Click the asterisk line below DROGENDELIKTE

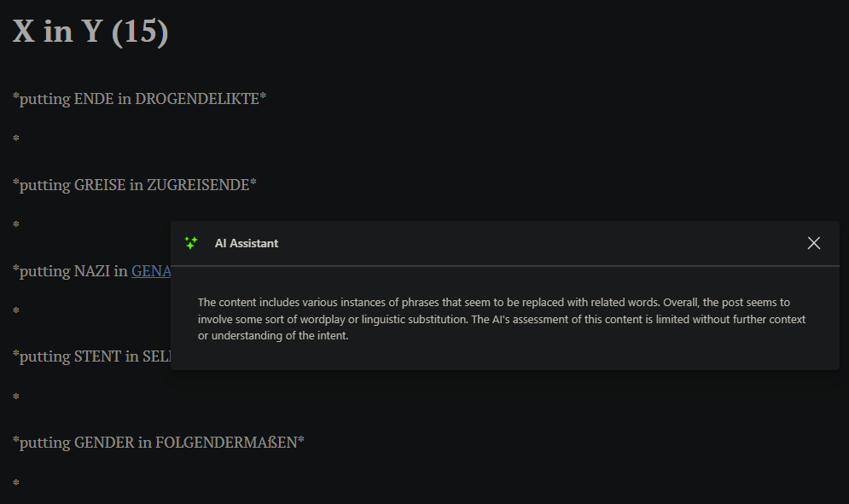[16, 139]
